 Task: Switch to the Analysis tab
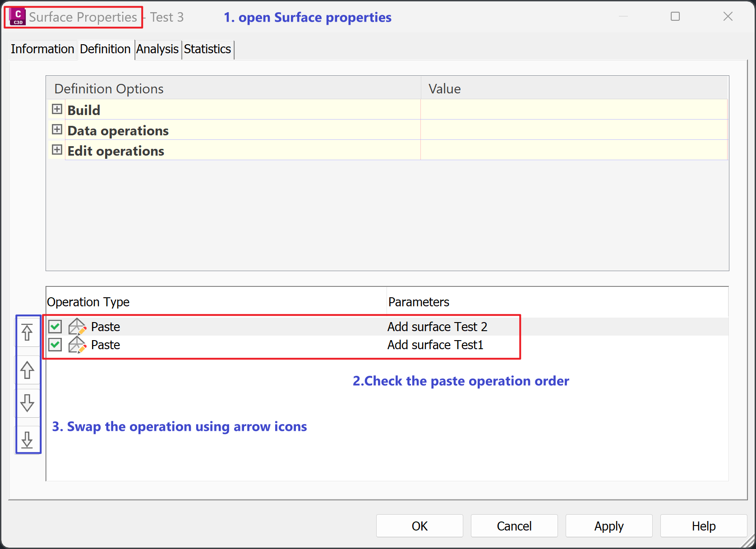[x=157, y=49]
